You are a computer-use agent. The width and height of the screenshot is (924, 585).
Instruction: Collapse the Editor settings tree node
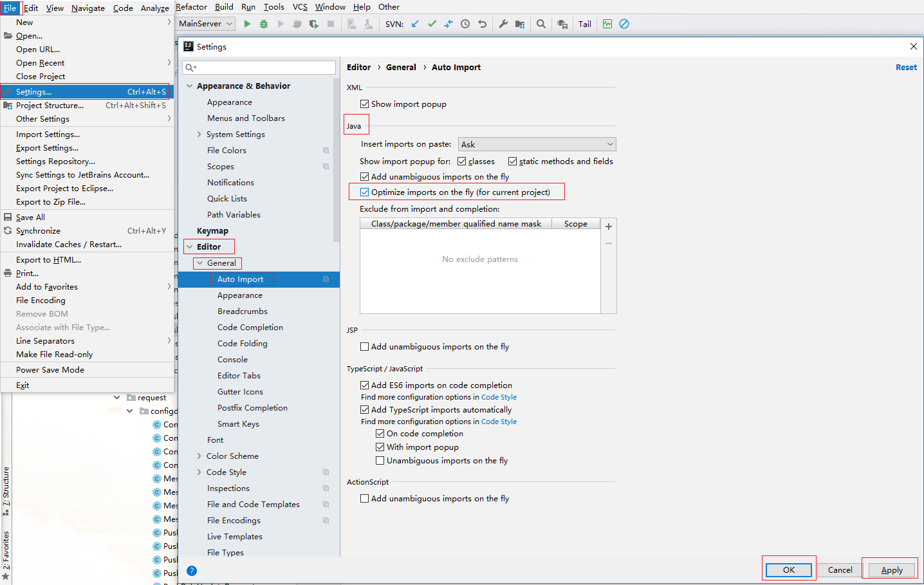(189, 247)
